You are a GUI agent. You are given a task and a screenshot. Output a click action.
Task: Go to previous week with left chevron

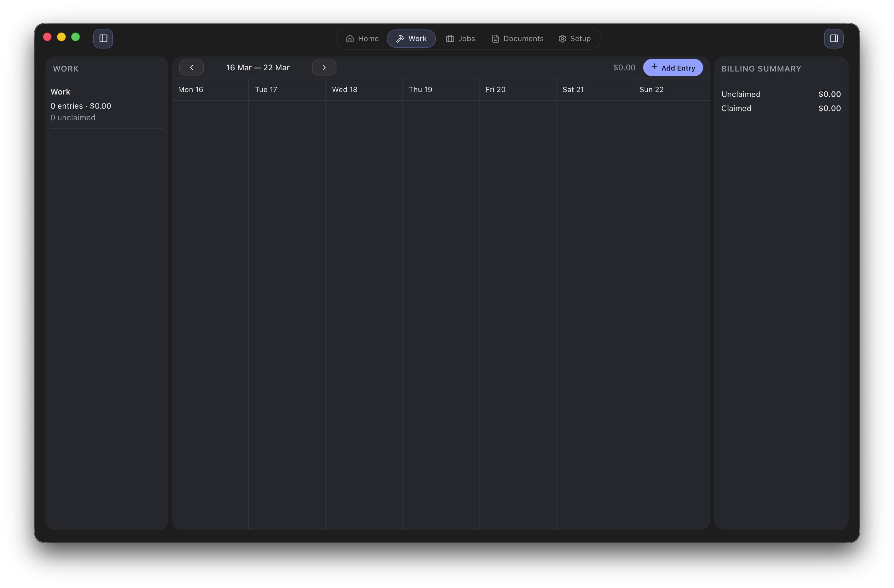[192, 68]
